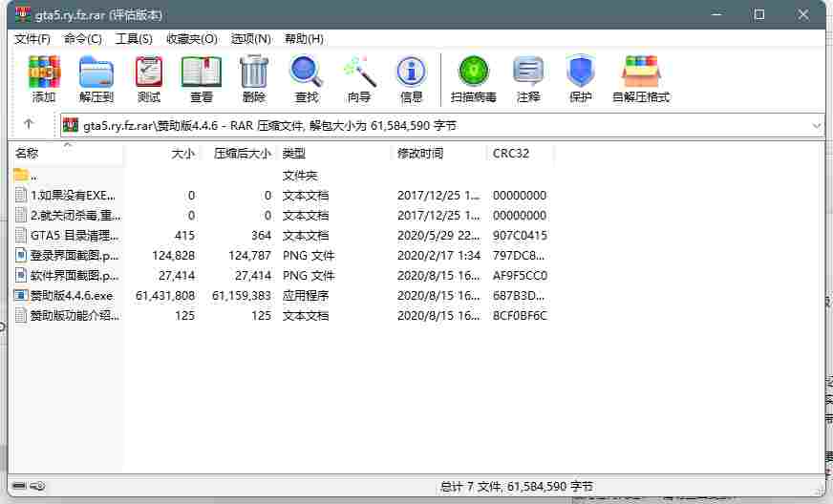This screenshot has width=833, height=504.
Task: Click the key icon in status bar
Action: pyautogui.click(x=37, y=486)
